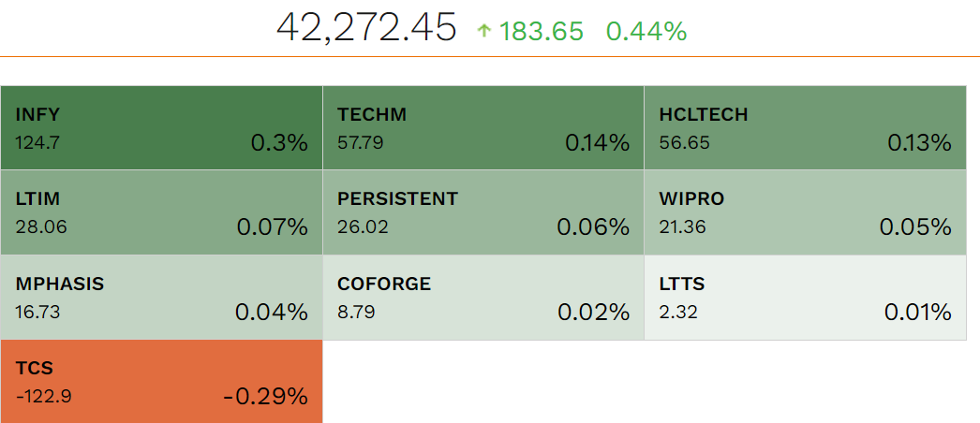
Task: Click the -0.29% figure on TCS
Action: pyautogui.click(x=265, y=397)
